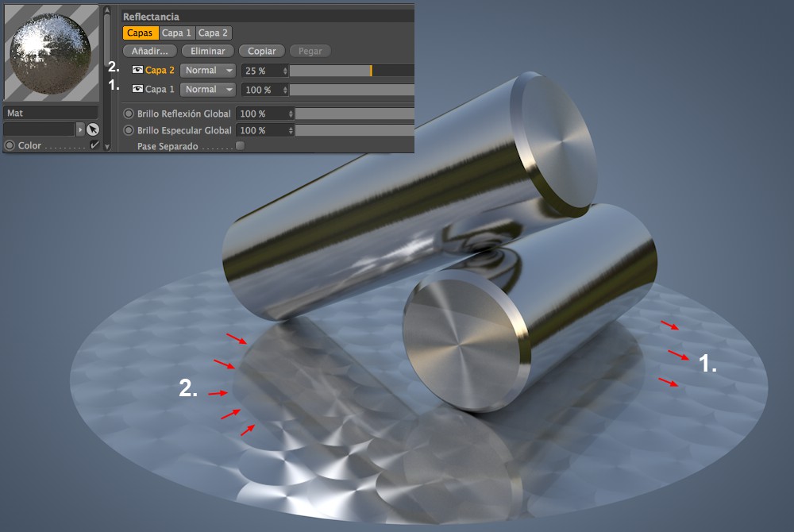Open the Normal blend dropdown for Capa 2
Screen dimensions: 794x532
click(207, 71)
